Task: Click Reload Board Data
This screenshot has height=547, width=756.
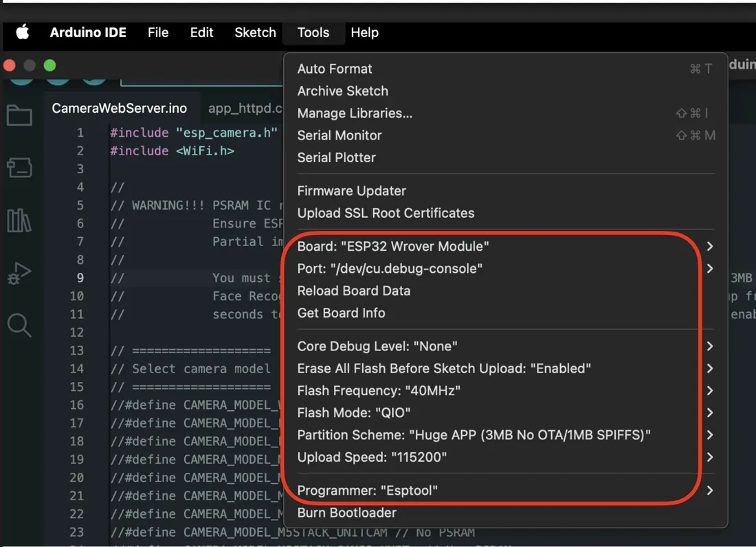Action: point(505,291)
